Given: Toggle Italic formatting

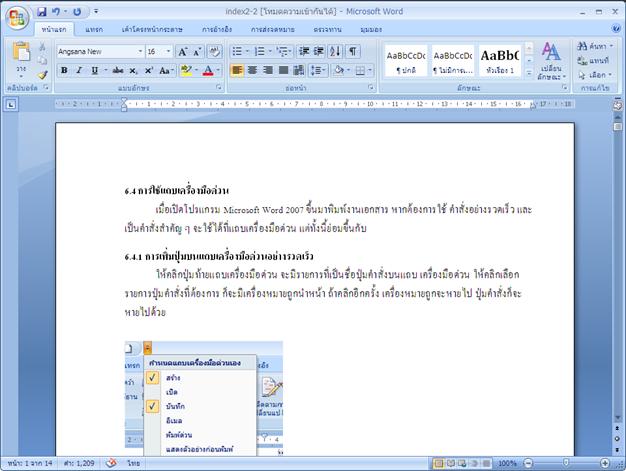Looking at the screenshot, I should pos(79,70).
